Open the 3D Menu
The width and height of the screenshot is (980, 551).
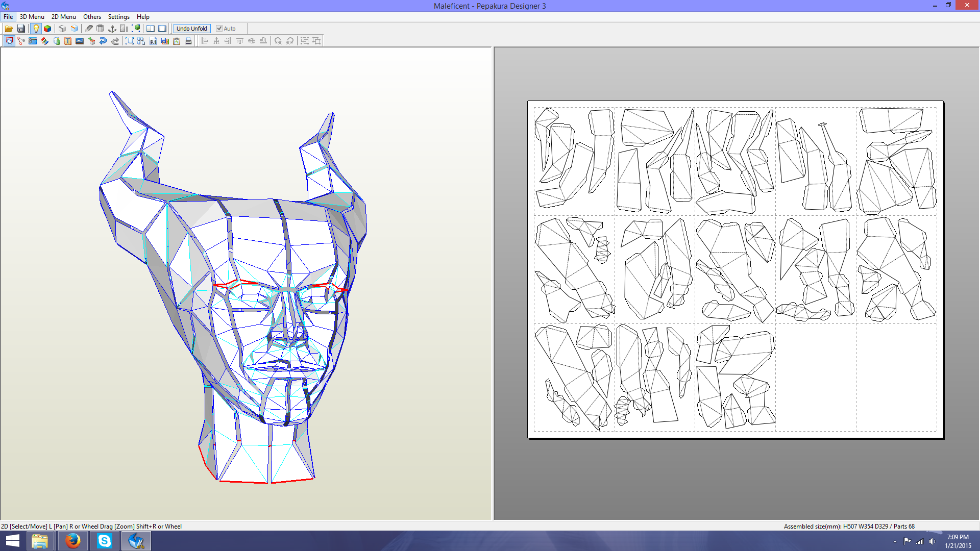[32, 17]
